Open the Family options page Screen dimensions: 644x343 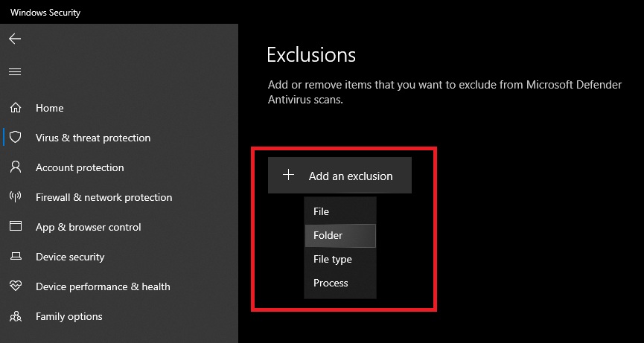click(69, 316)
